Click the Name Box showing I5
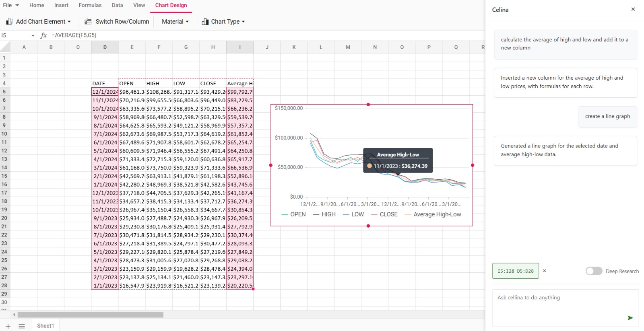The width and height of the screenshot is (644, 331). (15, 35)
